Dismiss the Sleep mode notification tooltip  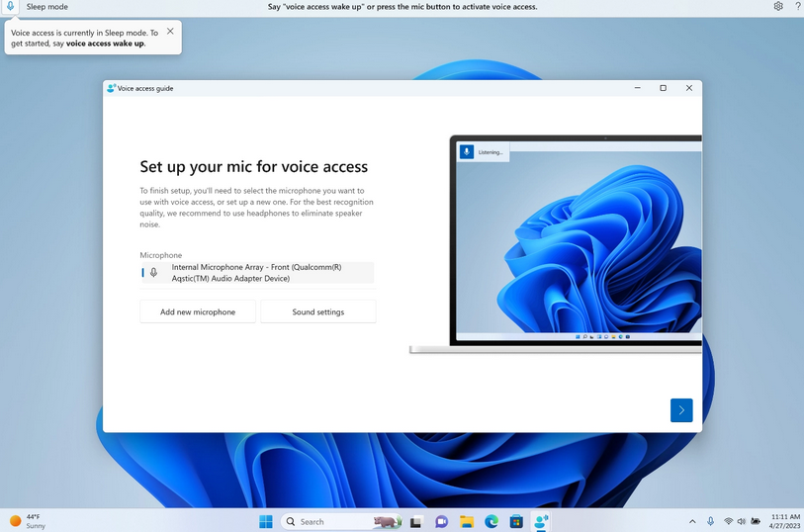(170, 32)
